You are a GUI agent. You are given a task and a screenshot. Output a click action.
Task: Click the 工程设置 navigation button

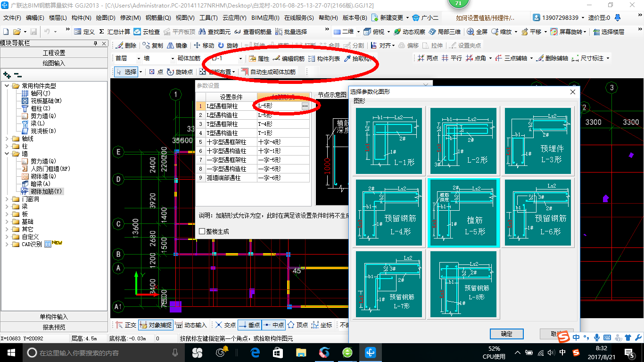point(54,53)
